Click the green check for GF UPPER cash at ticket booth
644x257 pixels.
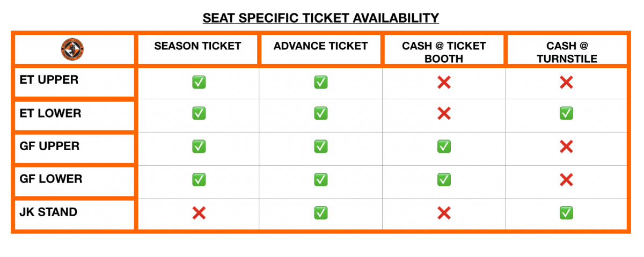444,146
